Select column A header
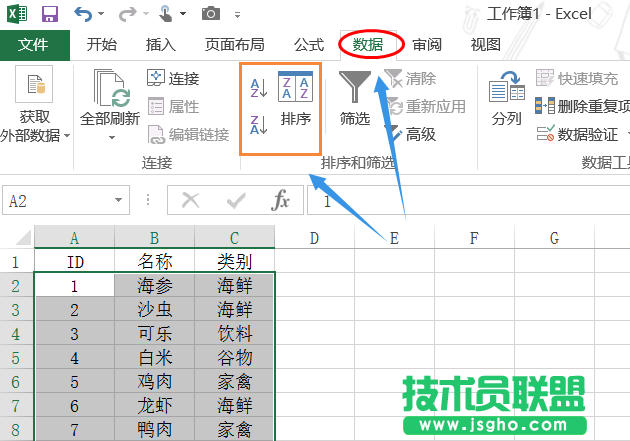Screen dimensions: 630x441 coord(74,237)
